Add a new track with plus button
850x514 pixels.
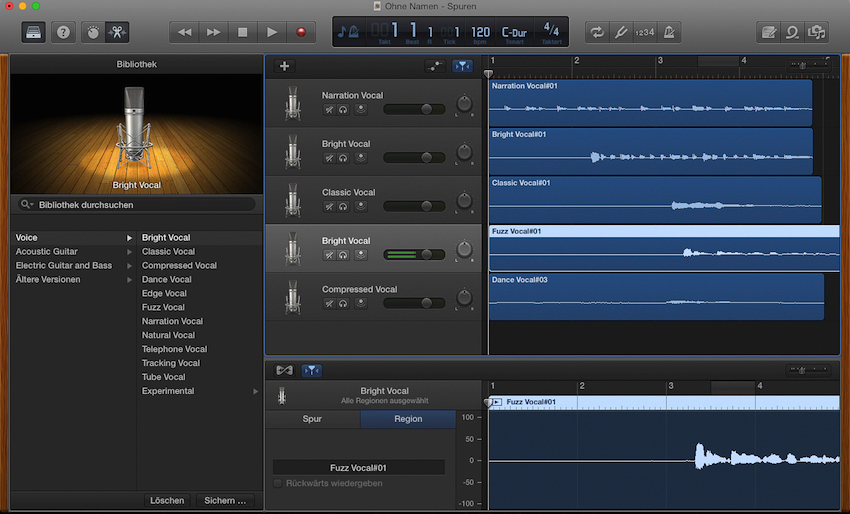pyautogui.click(x=284, y=66)
